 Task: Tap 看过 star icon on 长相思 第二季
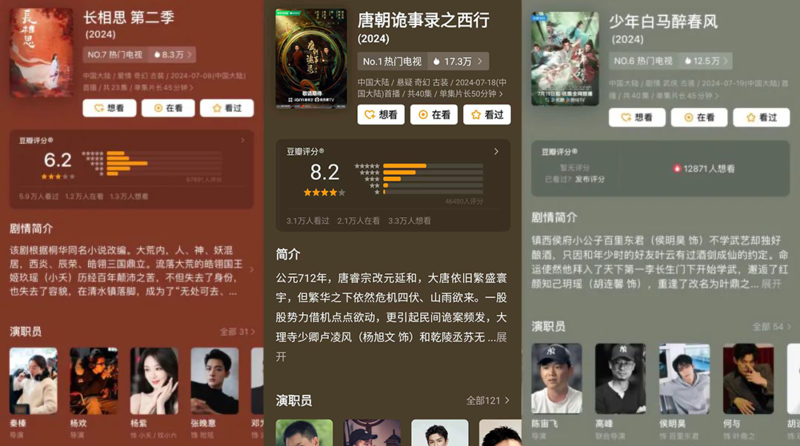tap(217, 108)
